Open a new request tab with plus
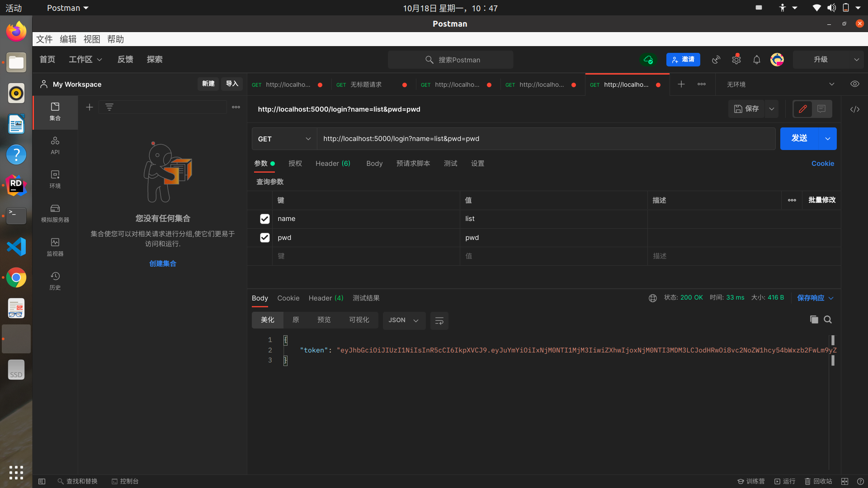The width and height of the screenshot is (868, 488). click(x=681, y=84)
